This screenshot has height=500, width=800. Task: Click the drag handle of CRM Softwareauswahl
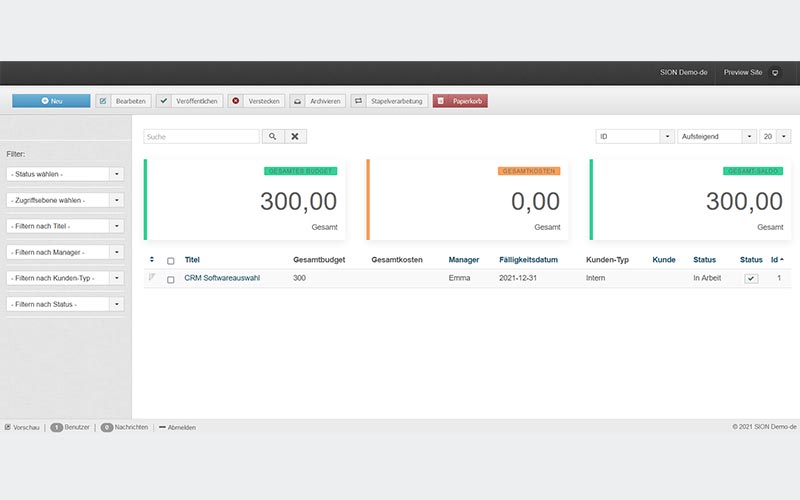point(152,277)
